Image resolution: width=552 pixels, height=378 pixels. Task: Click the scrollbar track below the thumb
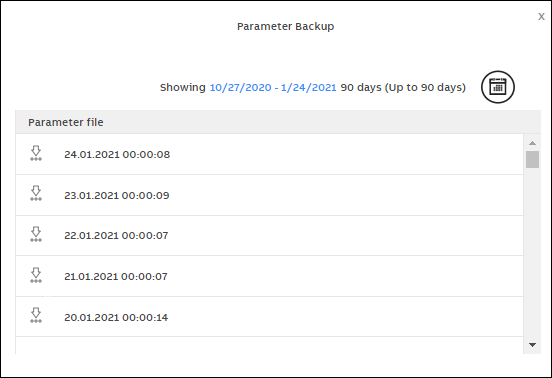pyautogui.click(x=532, y=253)
